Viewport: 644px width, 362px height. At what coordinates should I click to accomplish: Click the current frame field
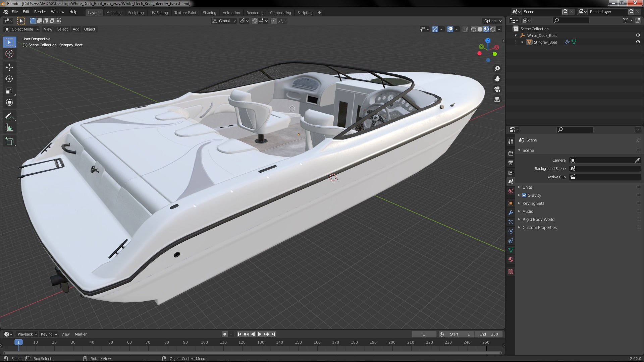click(424, 334)
